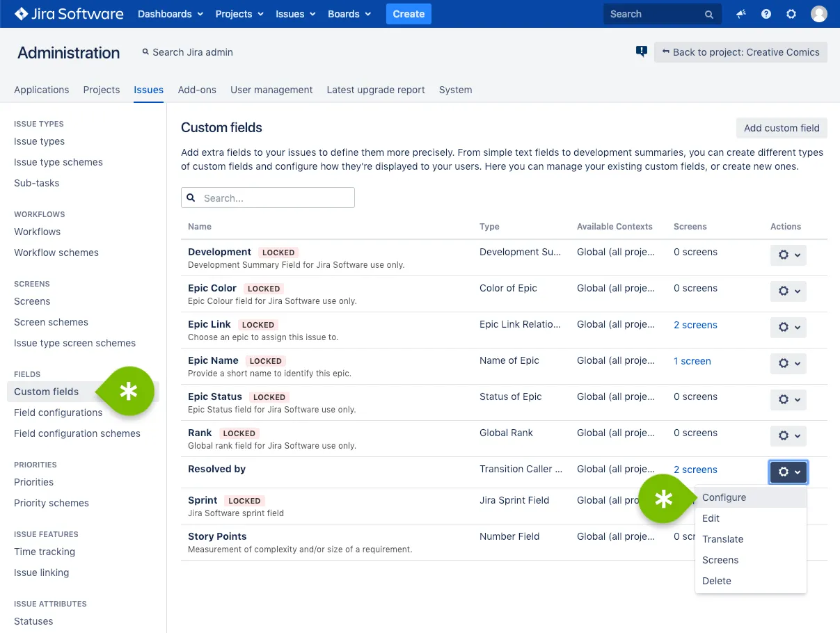Open Statuses in sidebar
840x633 pixels.
pos(33,621)
